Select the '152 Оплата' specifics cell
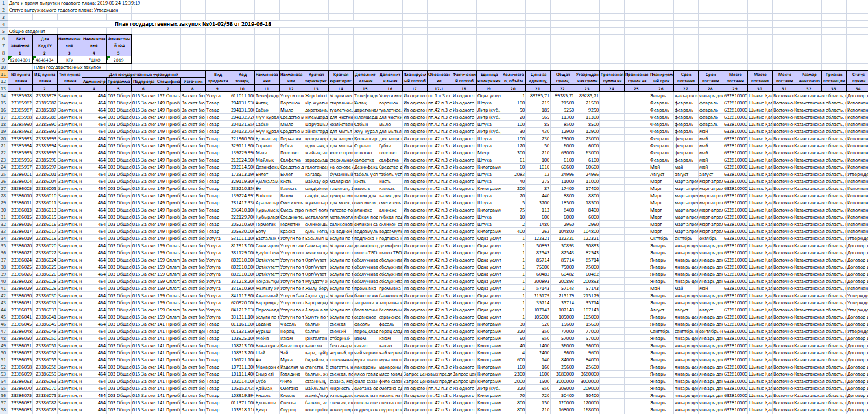The width and height of the screenshot is (868, 414). [x=168, y=95]
